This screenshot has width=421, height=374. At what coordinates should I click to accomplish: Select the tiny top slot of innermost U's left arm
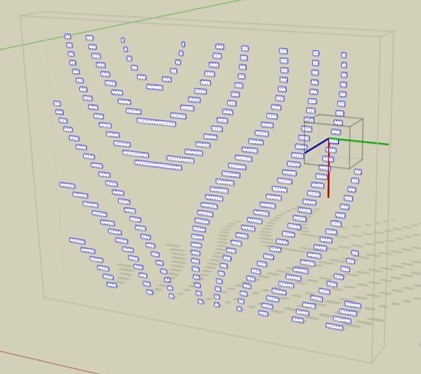[x=123, y=40]
